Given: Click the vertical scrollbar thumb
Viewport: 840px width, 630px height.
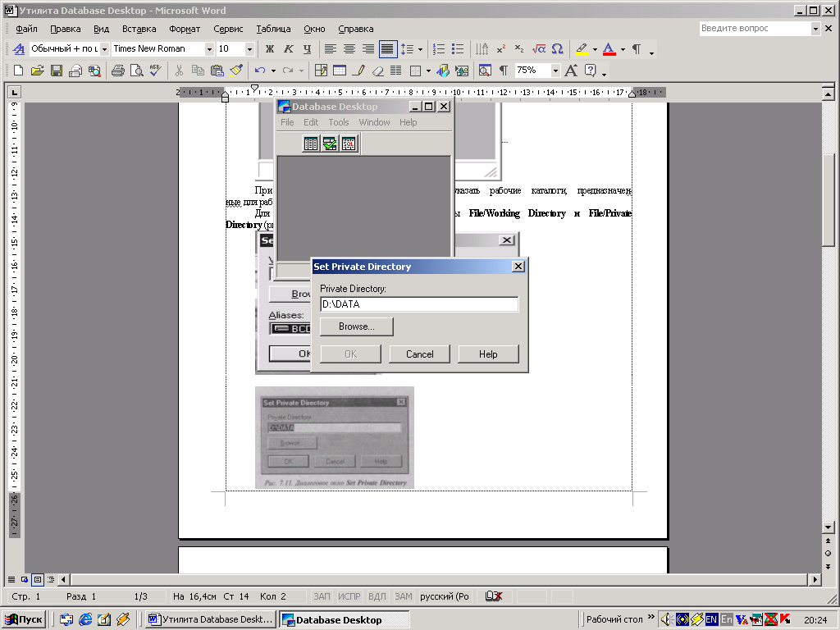Looking at the screenshot, I should pyautogui.click(x=828, y=199).
